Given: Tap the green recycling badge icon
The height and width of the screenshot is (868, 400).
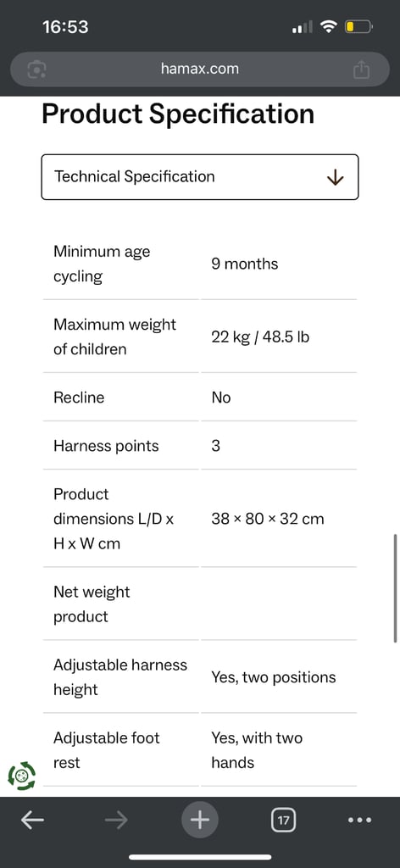Looking at the screenshot, I should pos(21,776).
